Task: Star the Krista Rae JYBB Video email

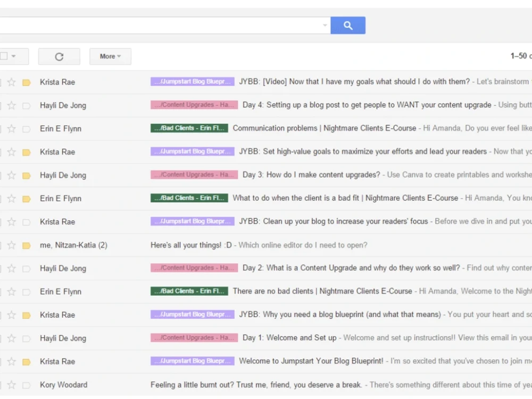Action: (x=12, y=82)
